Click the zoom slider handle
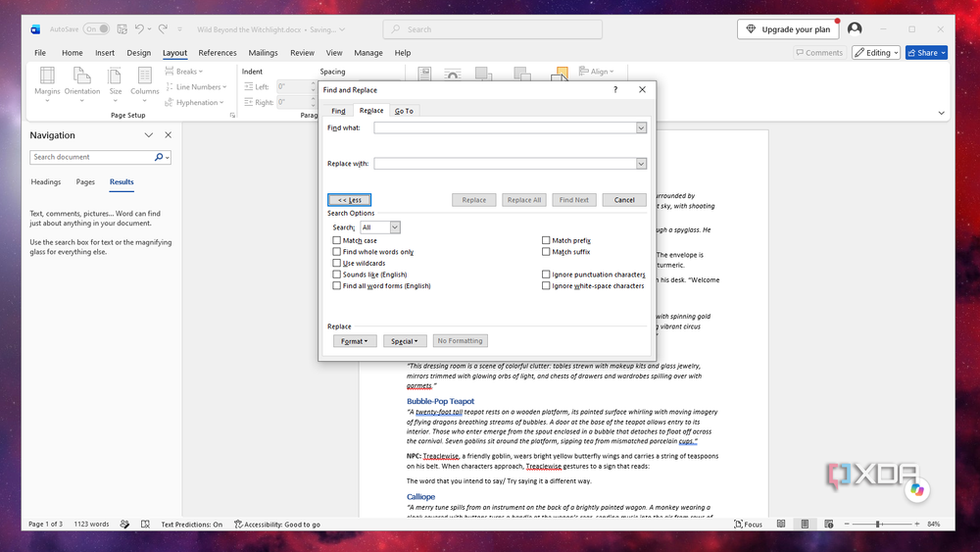 878,524
